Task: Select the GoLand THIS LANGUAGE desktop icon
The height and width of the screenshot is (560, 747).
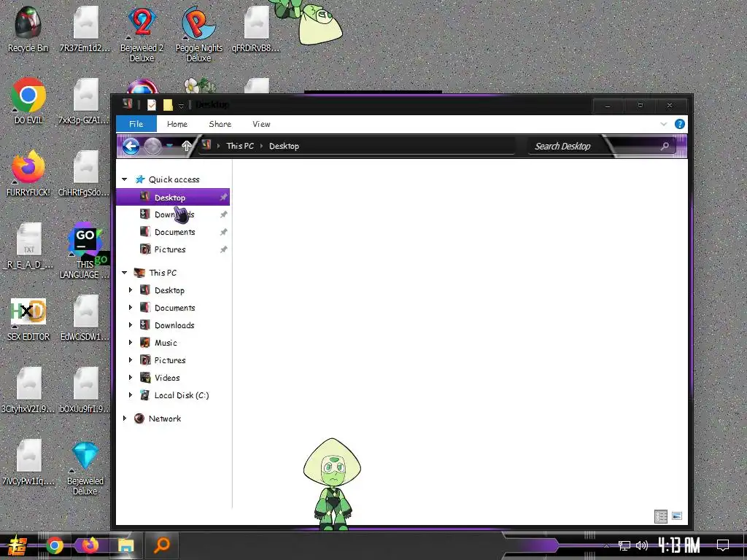Action: coord(85,251)
